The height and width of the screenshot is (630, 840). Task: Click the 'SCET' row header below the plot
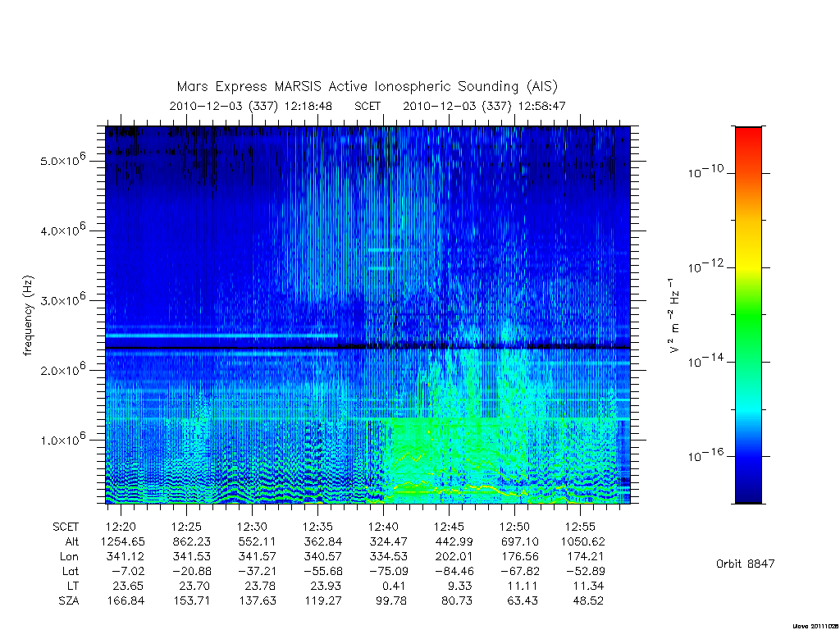(x=66, y=527)
